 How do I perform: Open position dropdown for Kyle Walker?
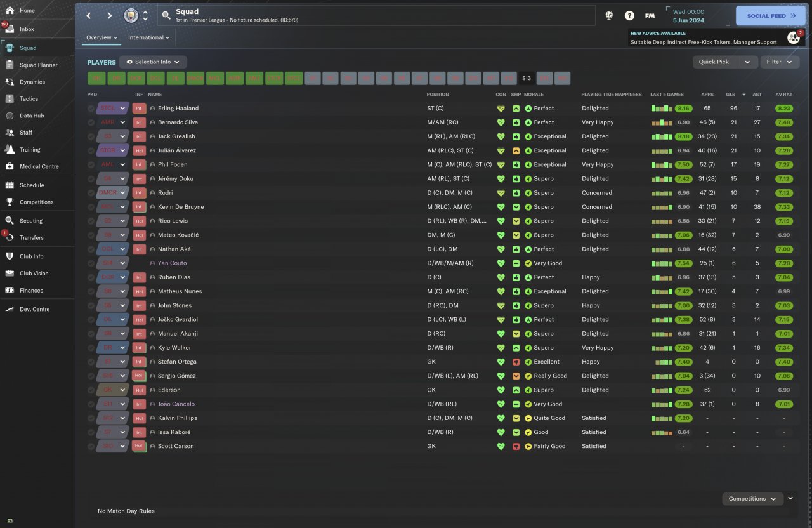coord(122,348)
